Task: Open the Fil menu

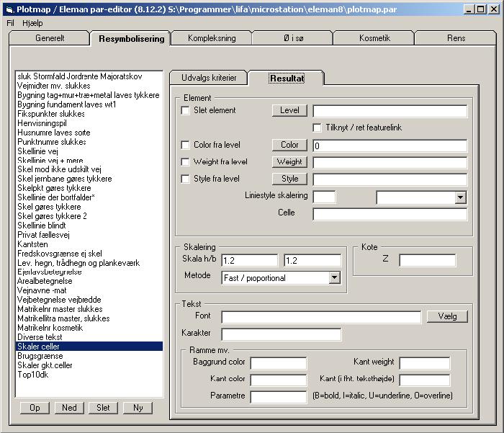Action: pyautogui.click(x=10, y=23)
